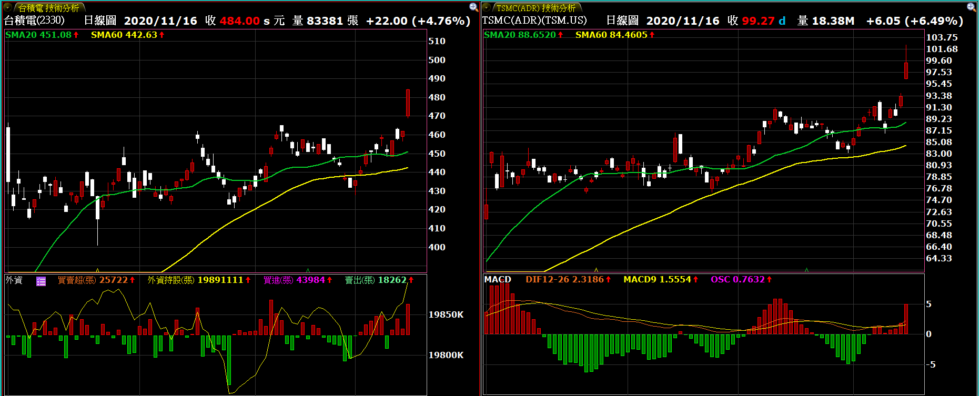Click the 台積電(2330) stock name
Image resolution: width=980 pixels, height=396 pixels.
click(x=34, y=21)
